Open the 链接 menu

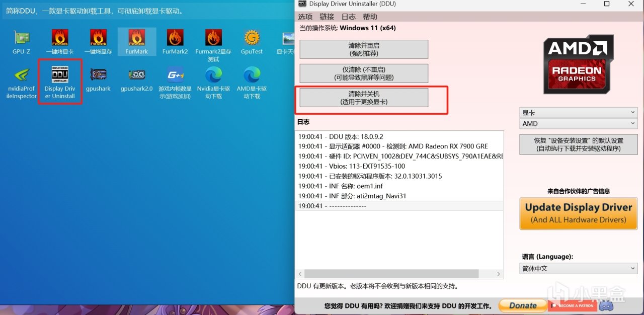coord(327,17)
